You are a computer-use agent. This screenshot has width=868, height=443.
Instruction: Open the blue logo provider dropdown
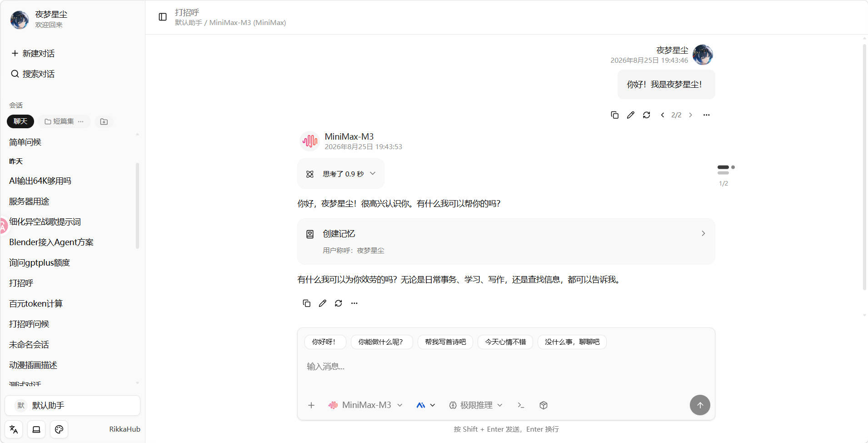pyautogui.click(x=426, y=405)
